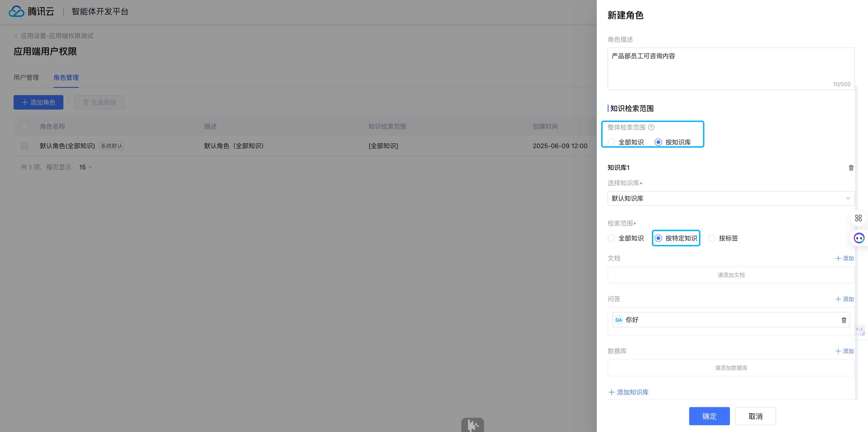Open the floating AI assistant robot icon

[x=859, y=238]
